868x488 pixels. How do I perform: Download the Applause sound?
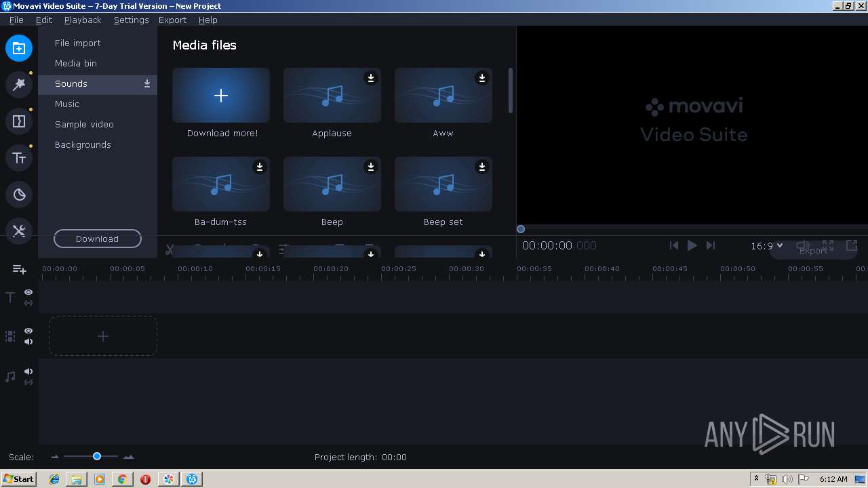click(x=371, y=78)
